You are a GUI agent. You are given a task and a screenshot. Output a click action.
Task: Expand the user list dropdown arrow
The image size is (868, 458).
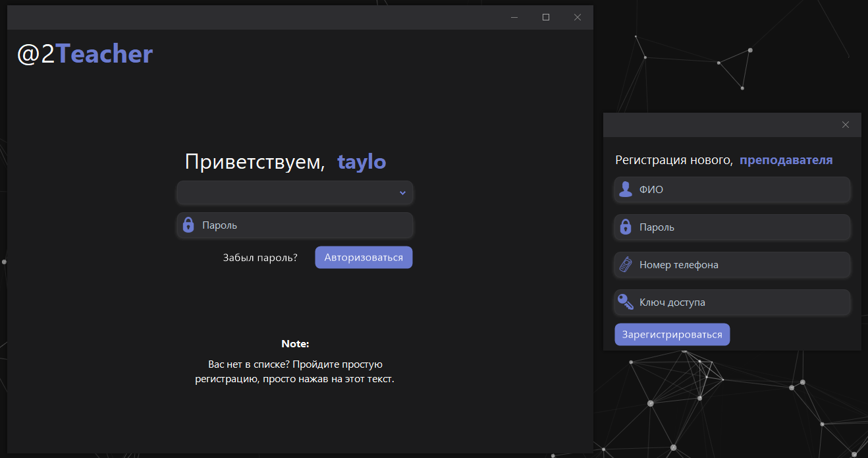click(x=402, y=193)
